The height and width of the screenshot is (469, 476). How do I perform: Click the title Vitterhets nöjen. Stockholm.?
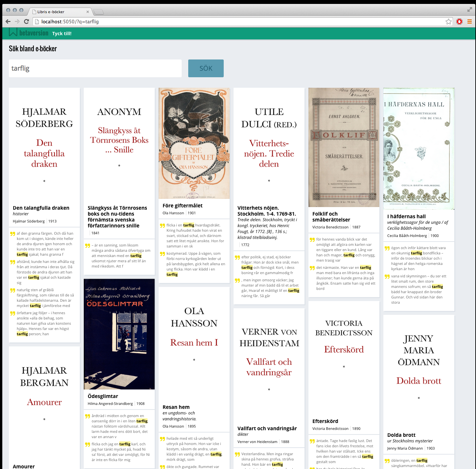click(266, 211)
